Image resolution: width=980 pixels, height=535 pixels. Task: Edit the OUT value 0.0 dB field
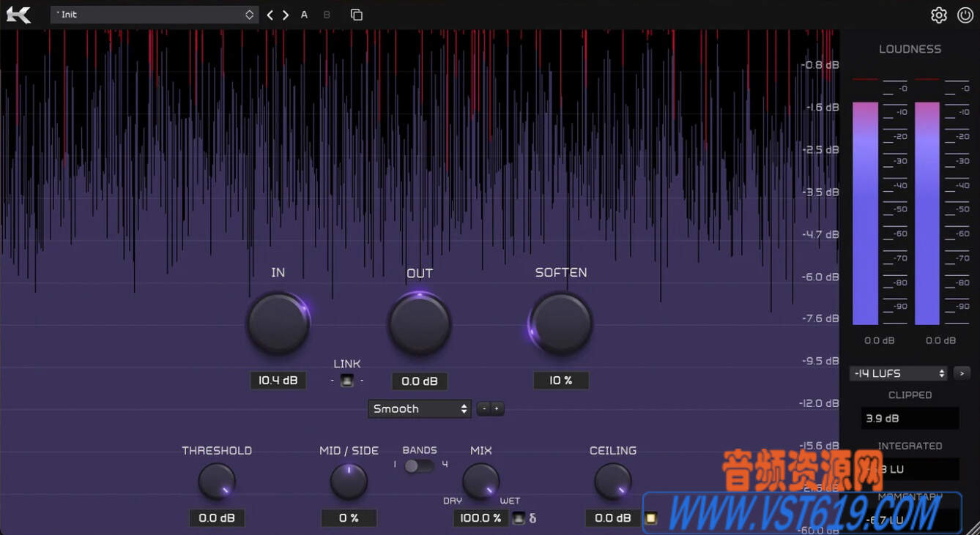click(x=420, y=381)
